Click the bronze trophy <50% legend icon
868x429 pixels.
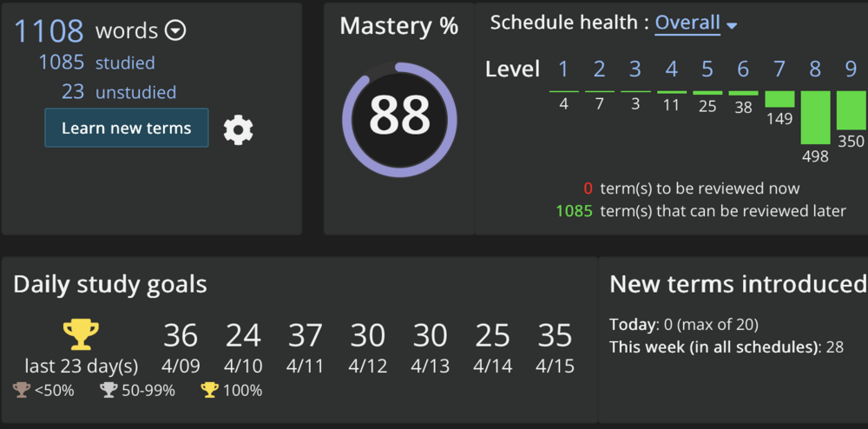click(x=22, y=390)
